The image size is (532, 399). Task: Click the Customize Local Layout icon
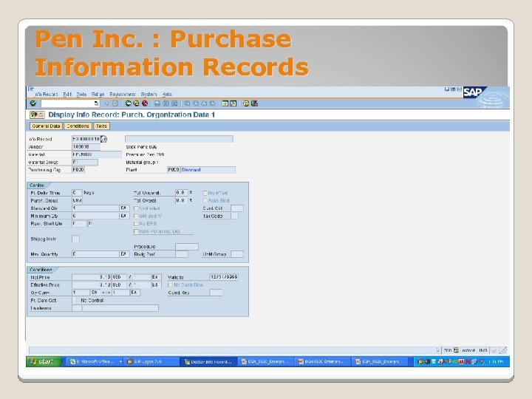254,103
